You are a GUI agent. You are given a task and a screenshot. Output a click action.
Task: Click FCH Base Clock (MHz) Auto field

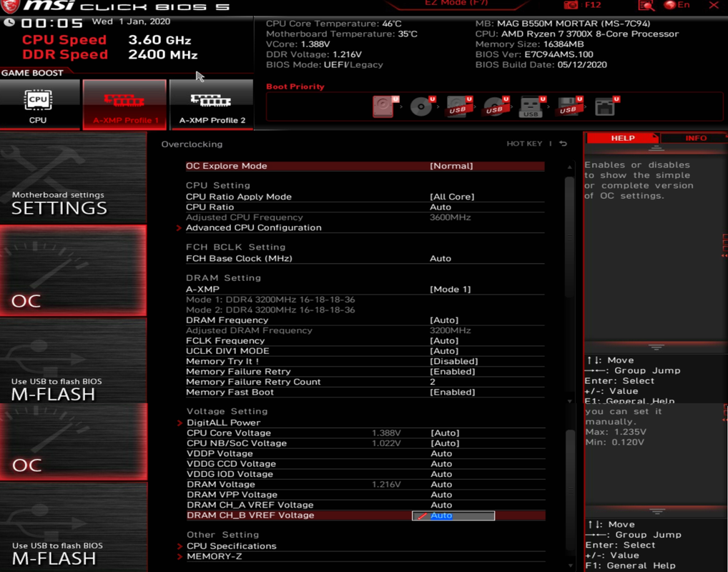(x=441, y=258)
